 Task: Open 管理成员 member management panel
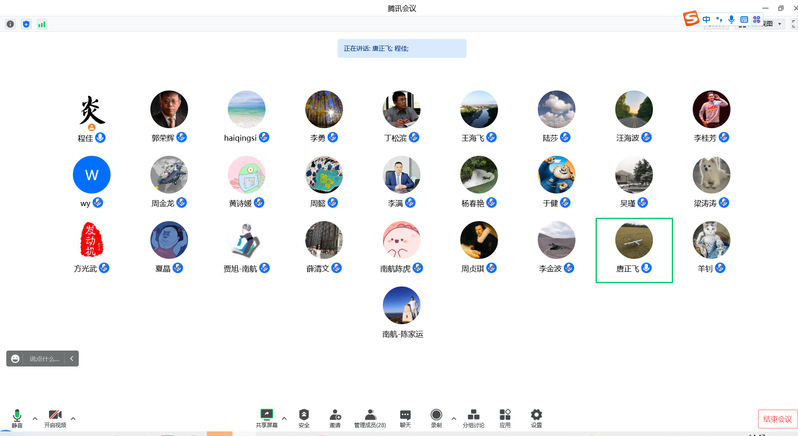point(370,415)
